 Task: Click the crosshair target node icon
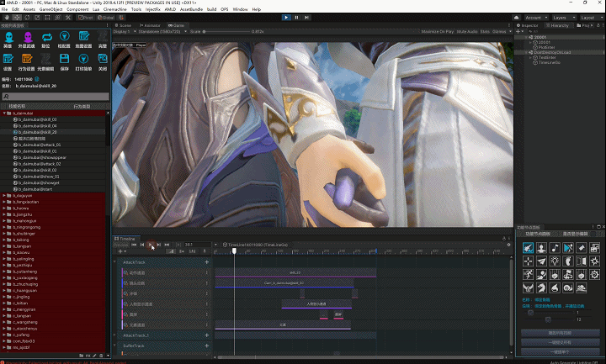(x=528, y=261)
